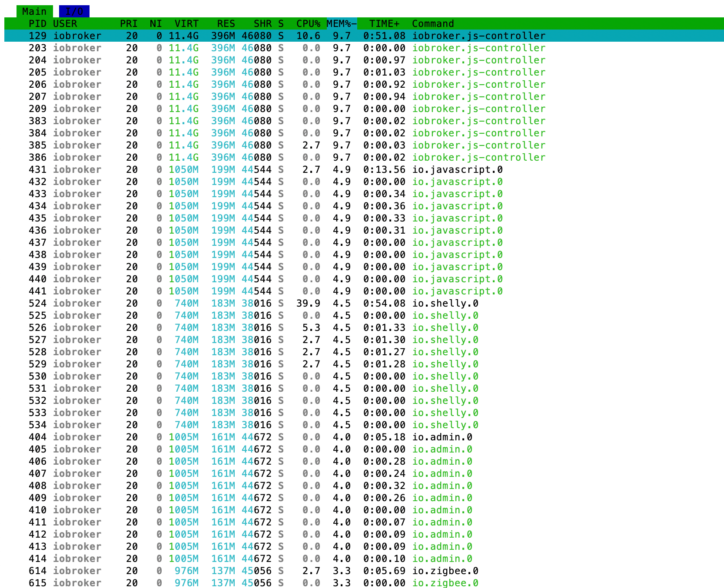Image resolution: width=724 pixels, height=588 pixels.
Task: Click the S state column header
Action: coord(281,23)
